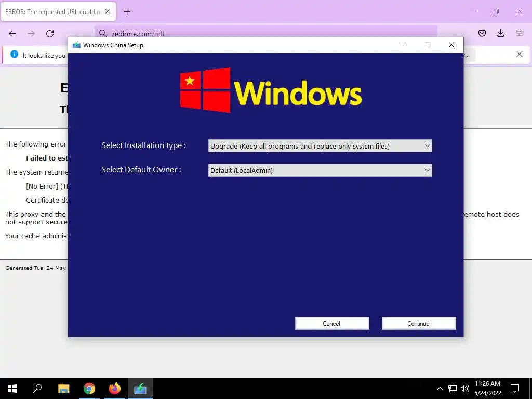Click the notification bar info icon
This screenshot has width=532, height=399.
click(x=14, y=54)
